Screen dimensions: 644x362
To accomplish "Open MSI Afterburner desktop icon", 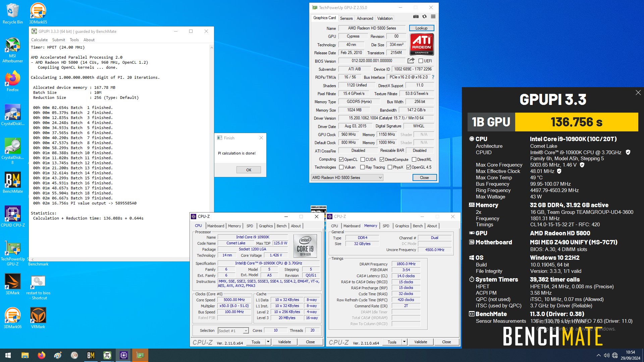I will click(x=12, y=50).
